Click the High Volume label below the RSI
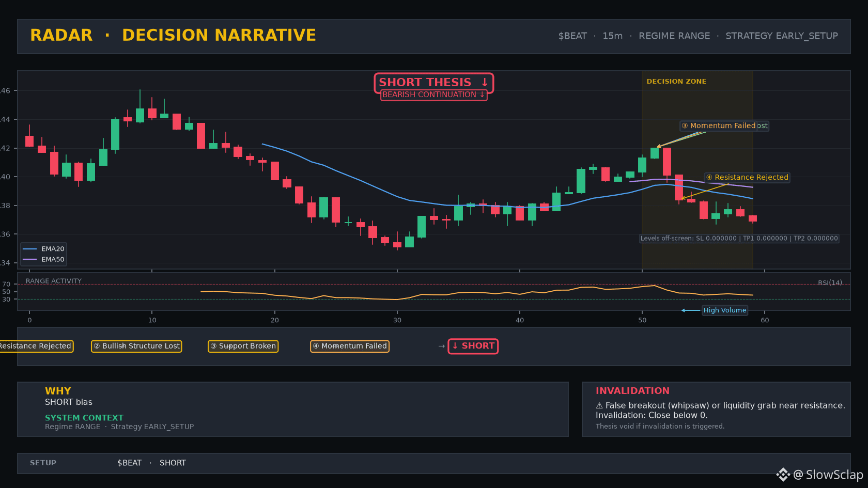This screenshot has width=868, height=488. click(725, 310)
